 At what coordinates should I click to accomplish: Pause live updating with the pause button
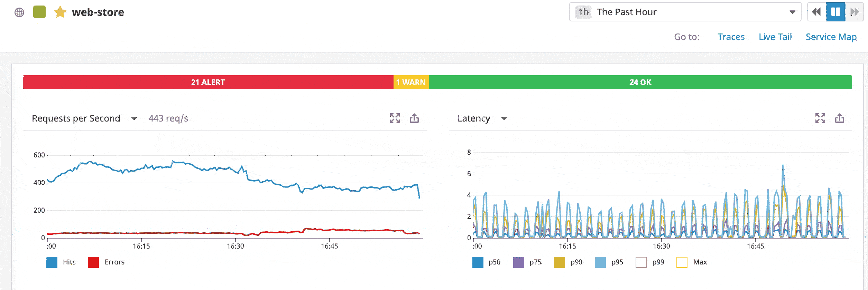[835, 12]
